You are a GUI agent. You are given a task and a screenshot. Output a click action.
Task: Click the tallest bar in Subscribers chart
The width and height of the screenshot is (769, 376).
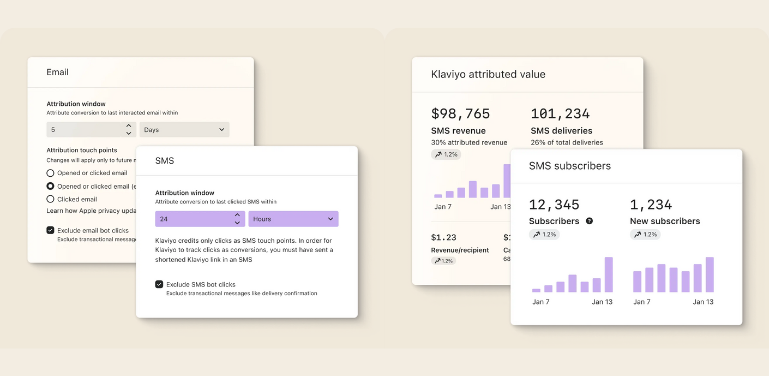tap(609, 275)
